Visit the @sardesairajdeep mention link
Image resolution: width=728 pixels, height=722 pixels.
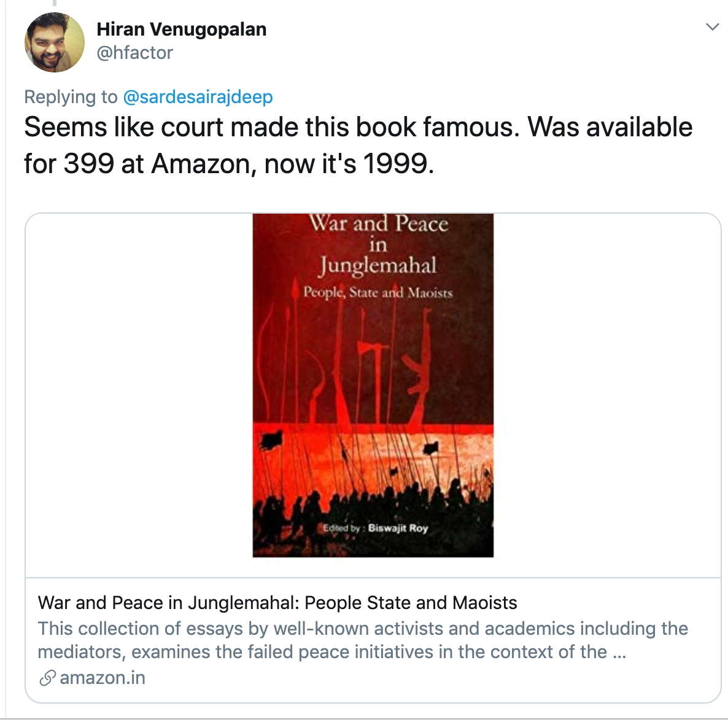pyautogui.click(x=198, y=97)
